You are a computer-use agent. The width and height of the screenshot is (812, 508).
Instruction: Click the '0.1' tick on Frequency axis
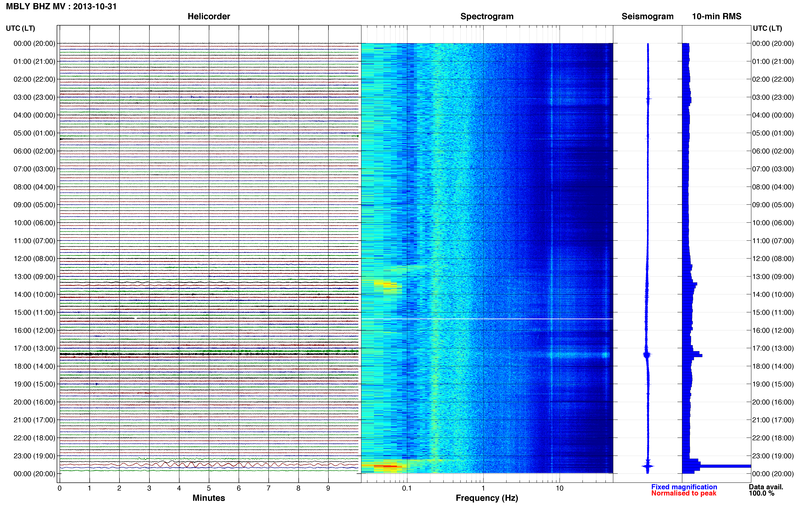[x=407, y=488]
